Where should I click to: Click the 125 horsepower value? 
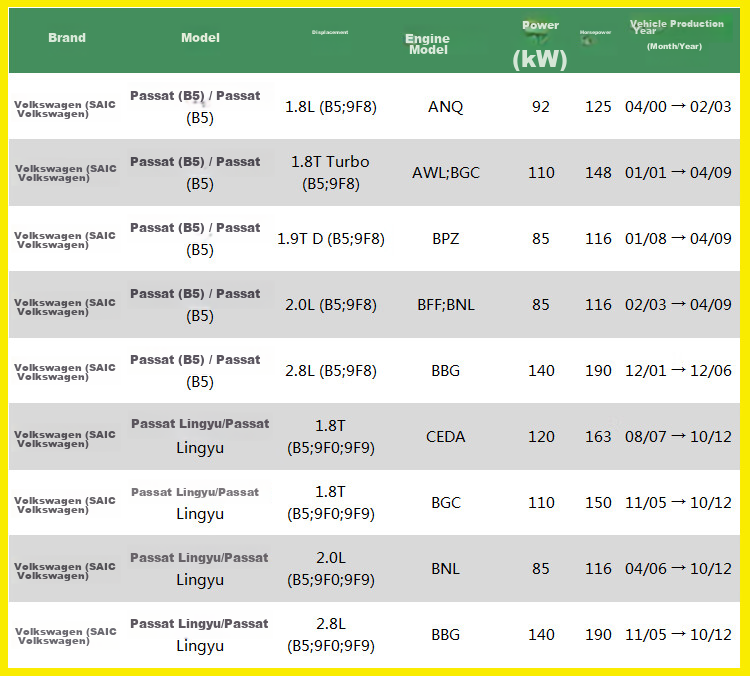(598, 106)
